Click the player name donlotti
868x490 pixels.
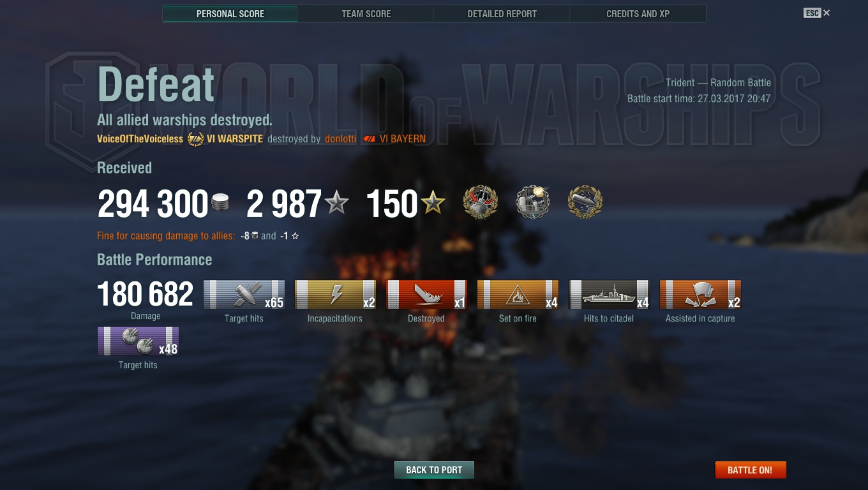pos(340,139)
